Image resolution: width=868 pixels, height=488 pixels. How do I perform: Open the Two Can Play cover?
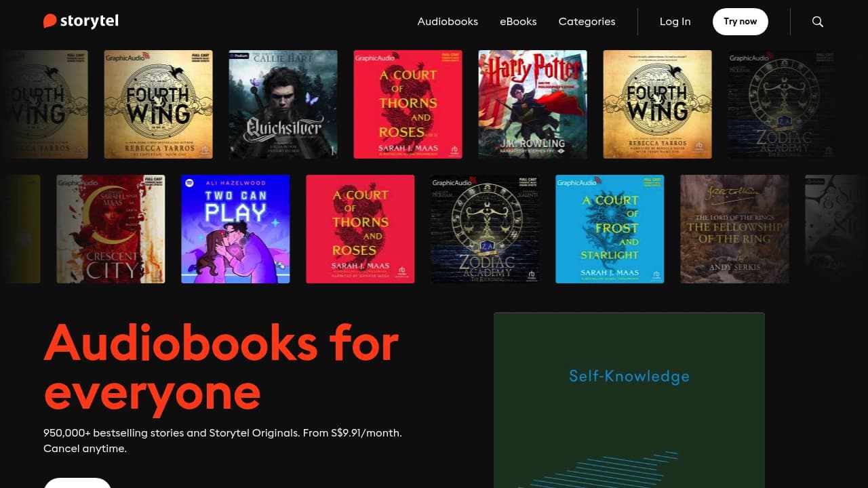click(235, 229)
